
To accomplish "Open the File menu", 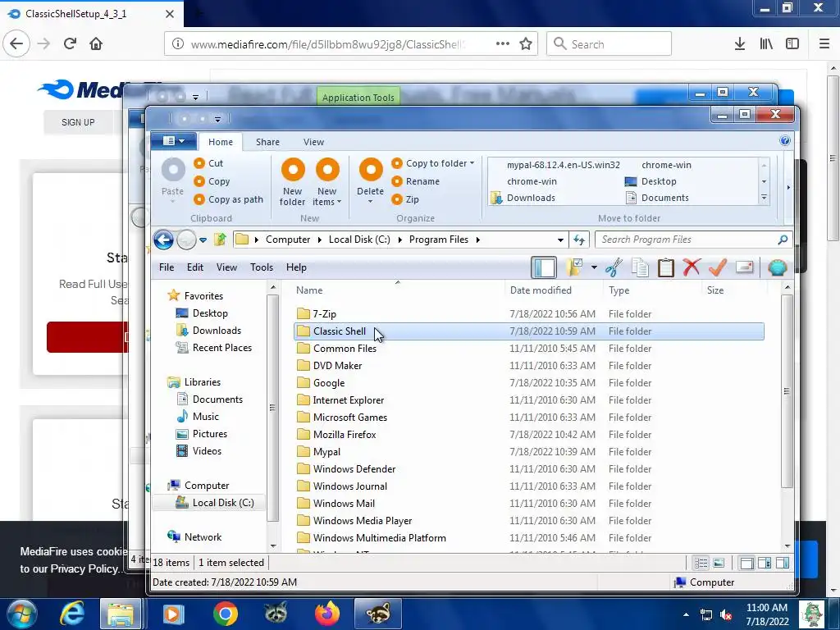I will (x=167, y=267).
